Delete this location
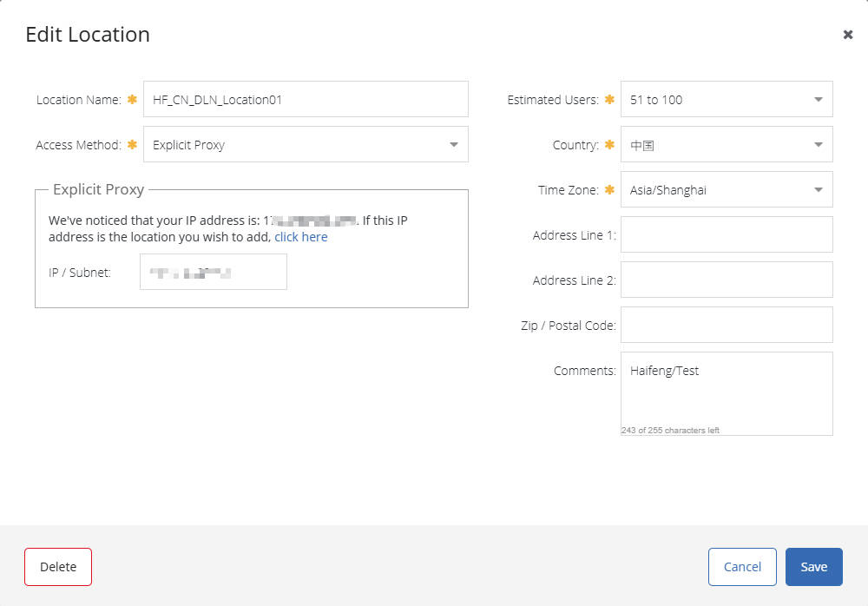The image size is (868, 606). [58, 567]
